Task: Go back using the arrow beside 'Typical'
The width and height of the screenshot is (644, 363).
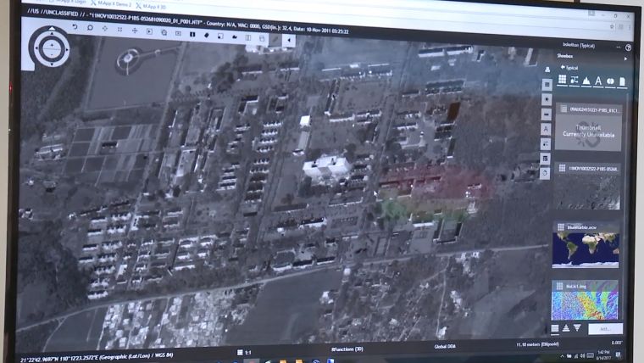Action: tap(563, 67)
